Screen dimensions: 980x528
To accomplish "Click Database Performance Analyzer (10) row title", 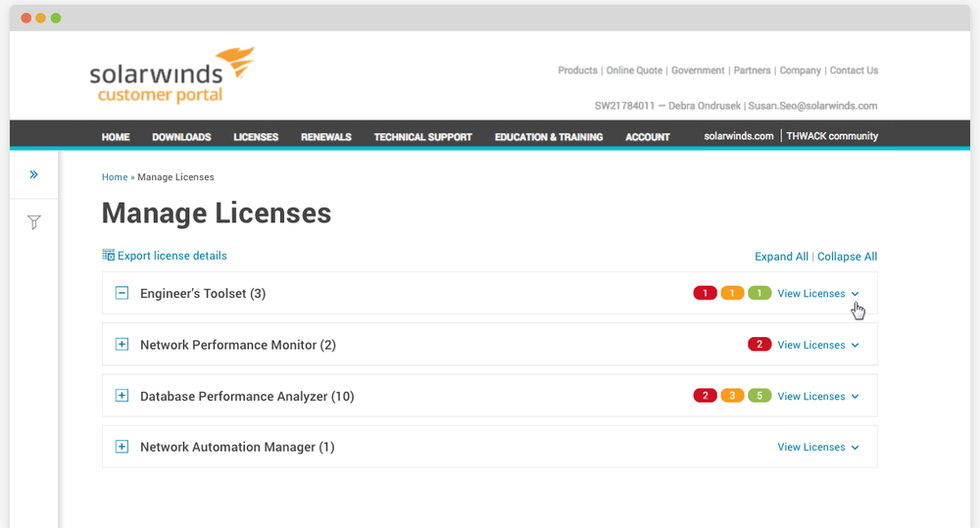I will point(247,396).
